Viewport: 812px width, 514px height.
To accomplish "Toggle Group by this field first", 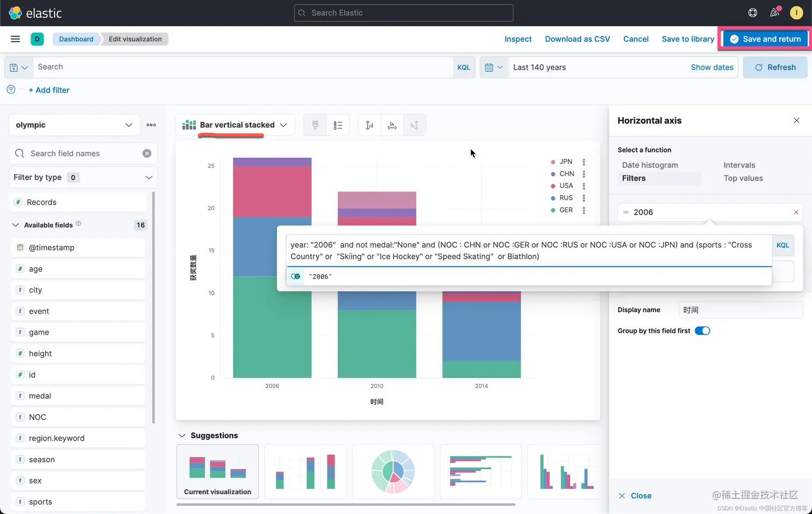I will (x=702, y=331).
